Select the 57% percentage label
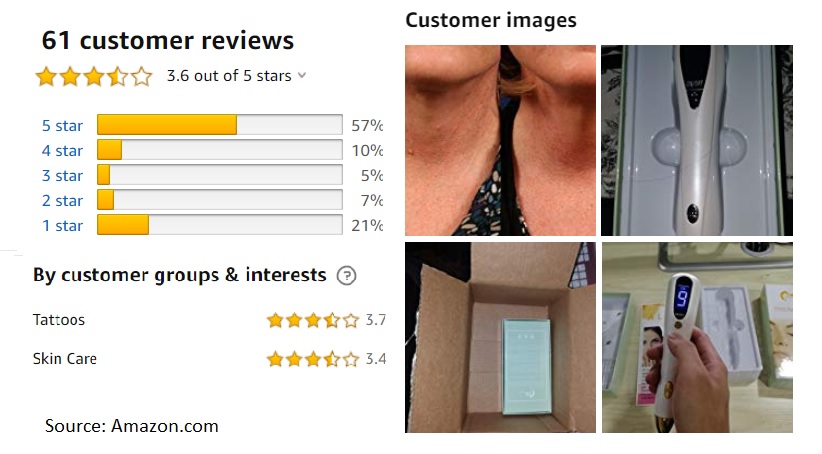 [x=367, y=126]
